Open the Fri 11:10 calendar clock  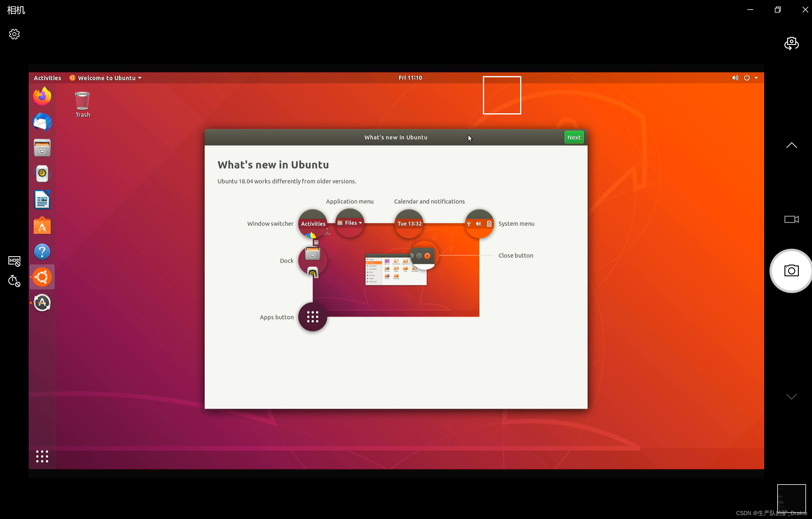coord(410,78)
